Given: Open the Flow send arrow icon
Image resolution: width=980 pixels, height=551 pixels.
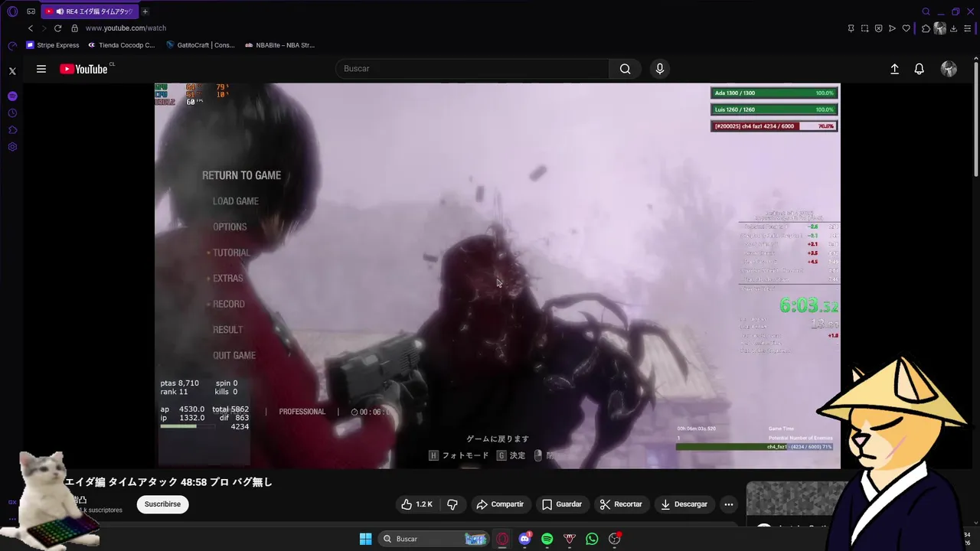Looking at the screenshot, I should (893, 28).
